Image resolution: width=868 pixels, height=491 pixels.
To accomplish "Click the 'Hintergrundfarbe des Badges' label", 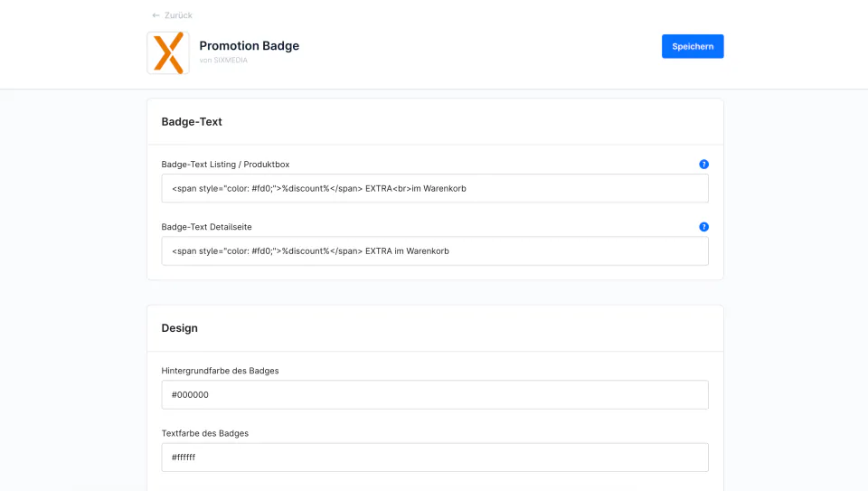I will click(x=220, y=371).
